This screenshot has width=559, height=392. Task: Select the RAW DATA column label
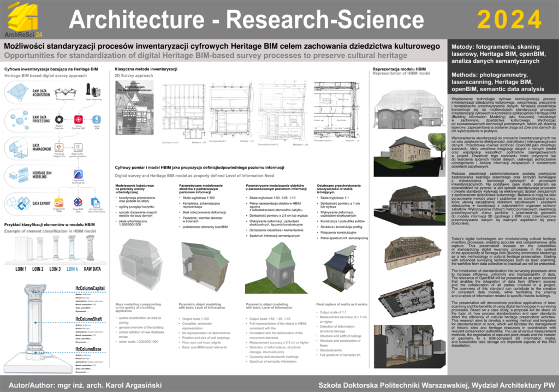92,269
